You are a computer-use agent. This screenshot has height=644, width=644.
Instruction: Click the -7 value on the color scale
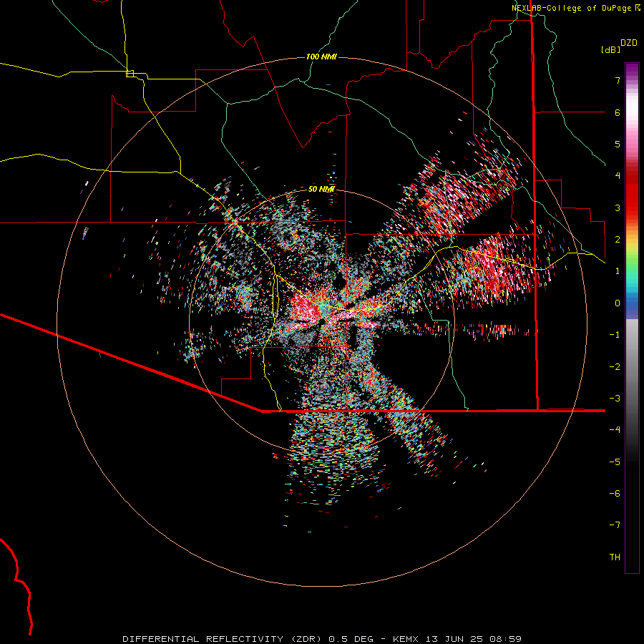click(615, 525)
